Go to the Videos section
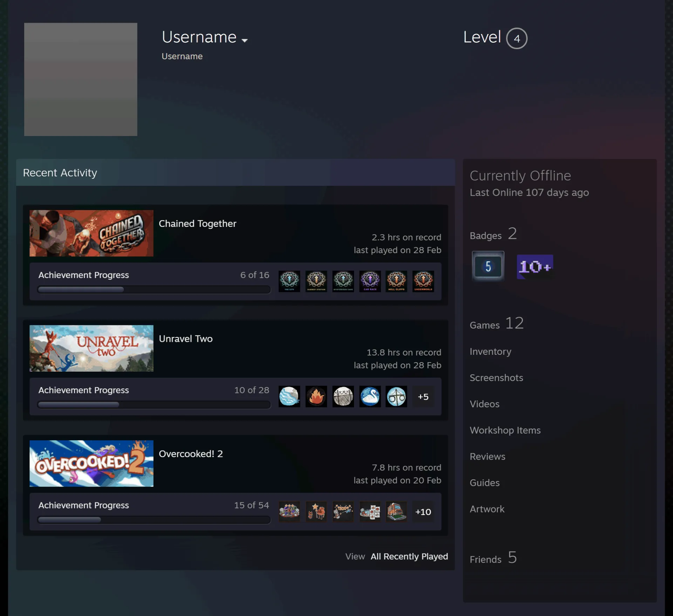 click(484, 404)
